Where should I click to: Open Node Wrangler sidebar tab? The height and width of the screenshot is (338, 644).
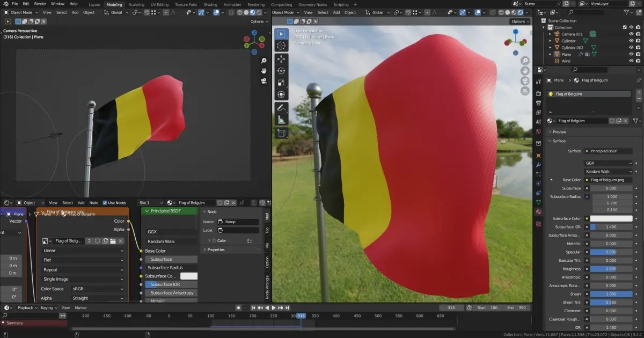coord(267,287)
